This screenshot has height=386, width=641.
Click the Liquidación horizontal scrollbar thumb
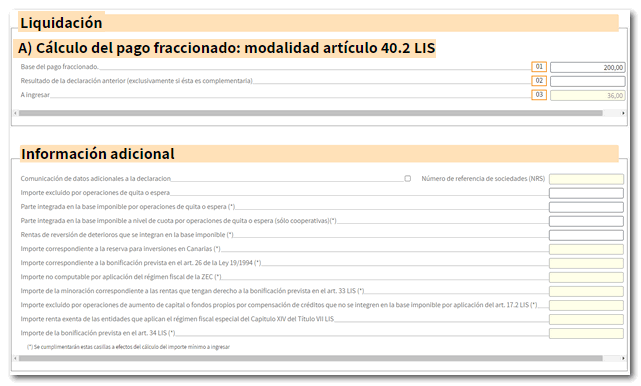(311, 113)
